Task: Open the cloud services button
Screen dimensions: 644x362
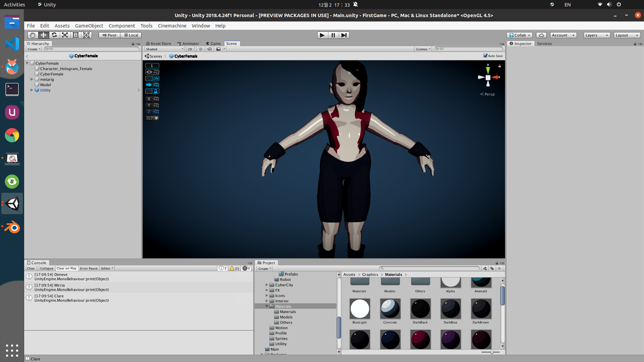Action: pyautogui.click(x=541, y=35)
